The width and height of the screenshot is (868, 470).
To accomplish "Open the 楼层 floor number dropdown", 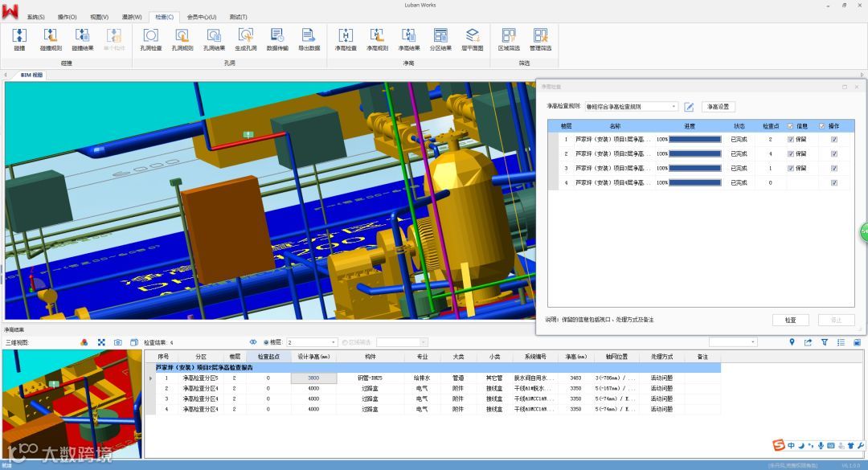I will (x=334, y=342).
